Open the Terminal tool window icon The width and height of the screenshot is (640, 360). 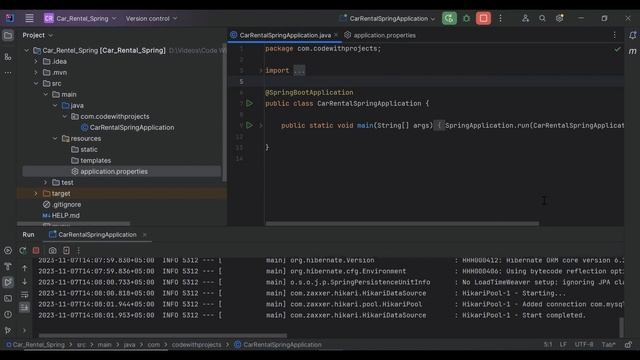coord(8,298)
